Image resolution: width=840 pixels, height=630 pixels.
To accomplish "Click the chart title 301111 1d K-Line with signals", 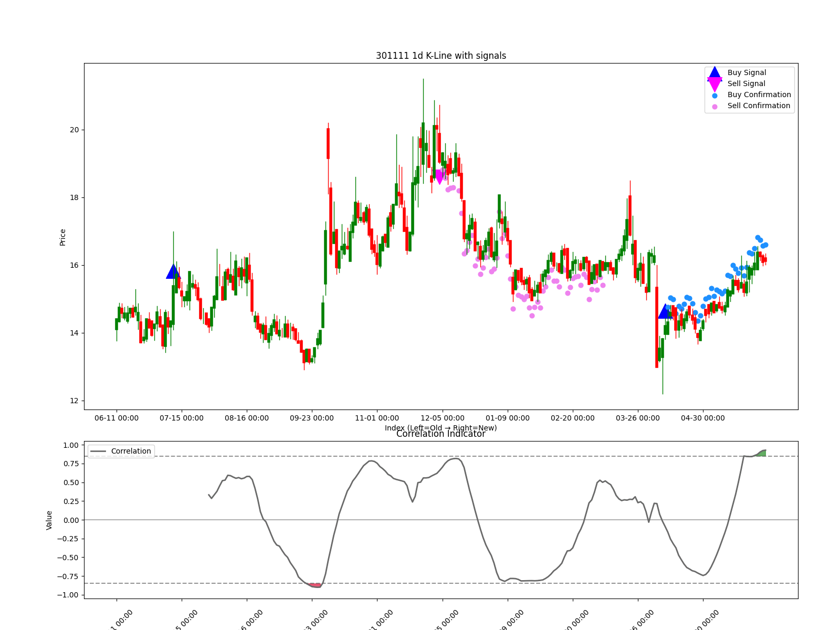I will [441, 56].
